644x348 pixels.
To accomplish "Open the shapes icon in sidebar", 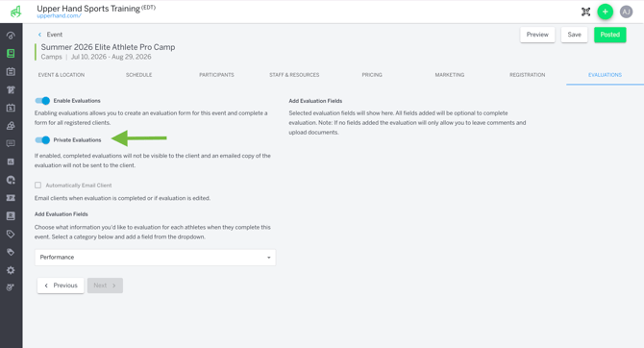I will (11, 126).
